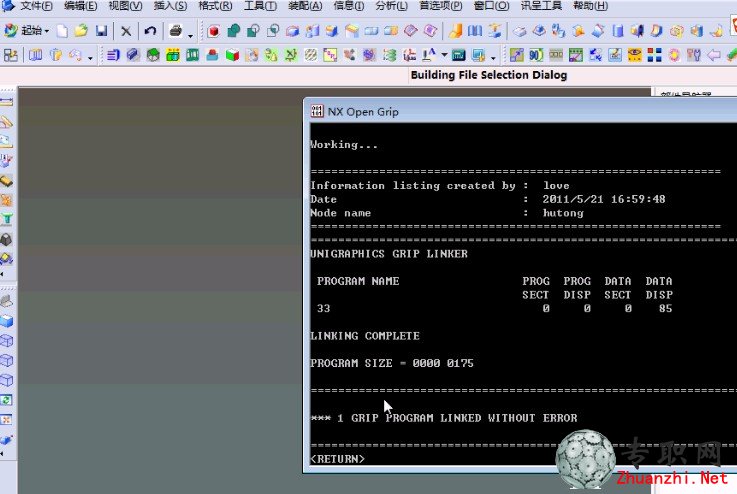Open the 文件(F) menu
Image resolution: width=737 pixels, height=494 pixels.
37,6
